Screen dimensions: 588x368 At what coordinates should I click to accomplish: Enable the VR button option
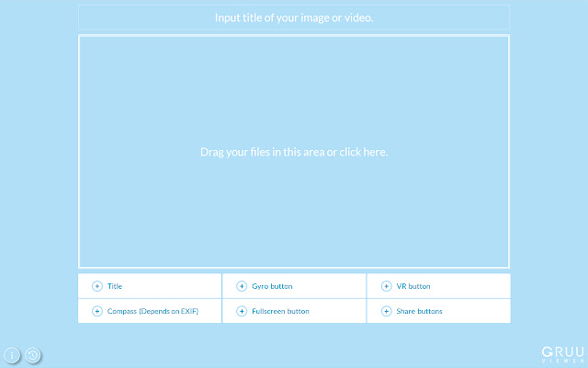tap(413, 286)
